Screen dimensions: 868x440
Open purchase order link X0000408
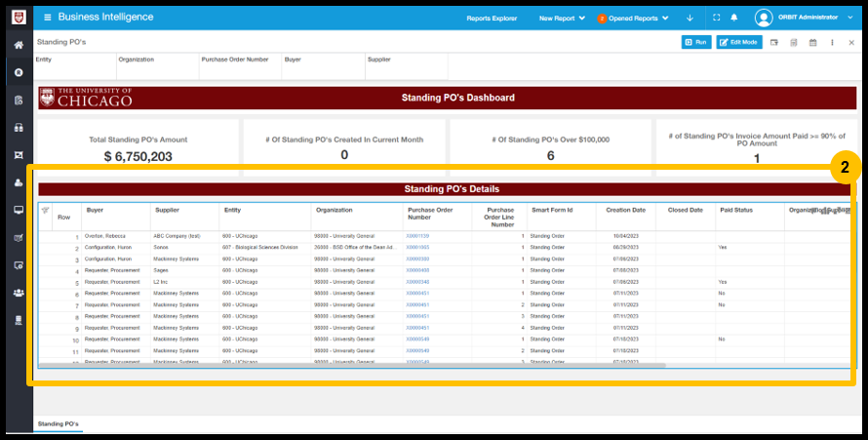[417, 270]
